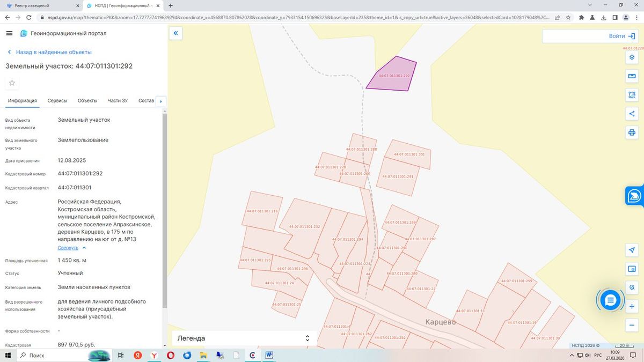Open the browser profile avatar
Viewport: 644px width, 362px height.
626,17
